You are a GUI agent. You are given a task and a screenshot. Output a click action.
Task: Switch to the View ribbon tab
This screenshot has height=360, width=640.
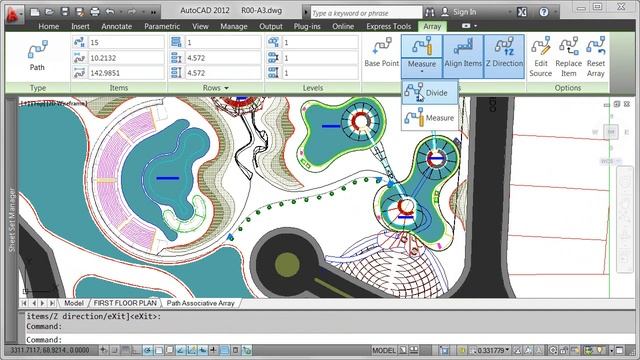(x=200, y=27)
